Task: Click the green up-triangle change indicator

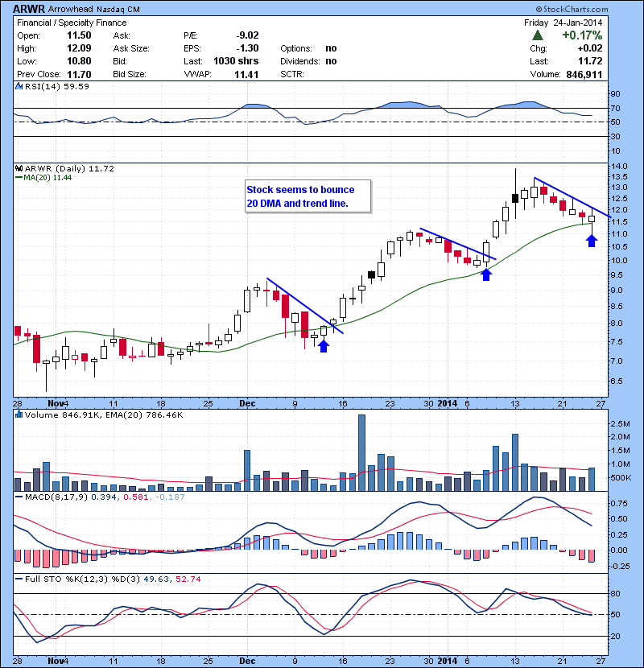Action: (x=538, y=35)
